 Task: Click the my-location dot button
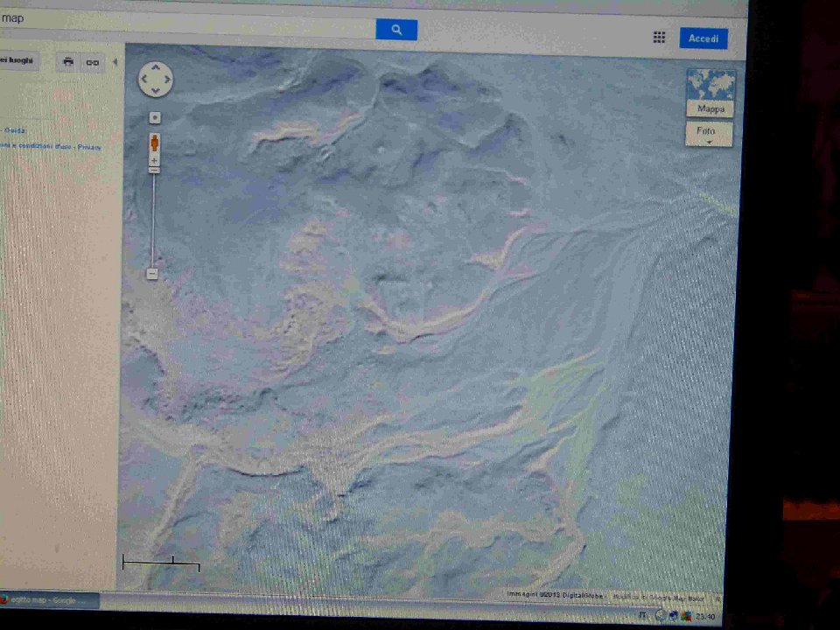coord(155,117)
